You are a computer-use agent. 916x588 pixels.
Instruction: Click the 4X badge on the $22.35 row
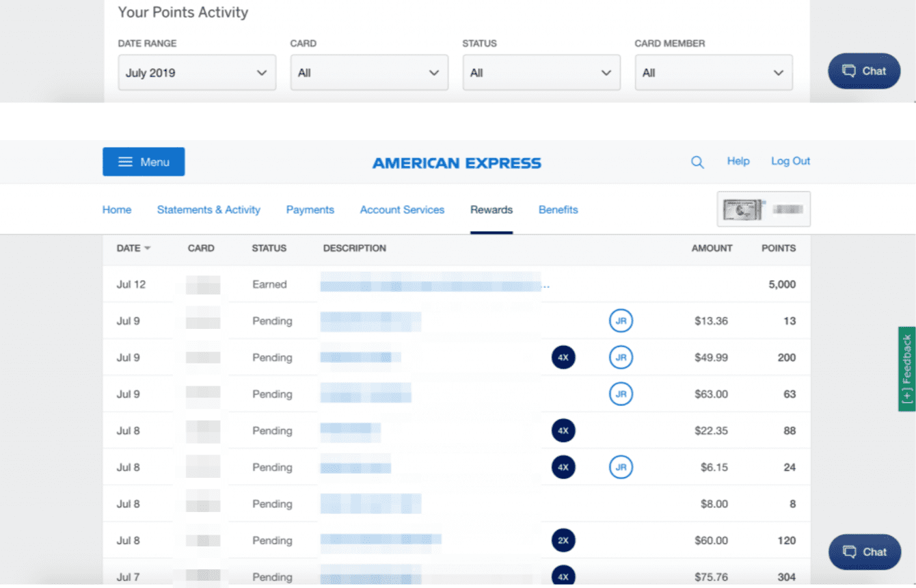(563, 431)
